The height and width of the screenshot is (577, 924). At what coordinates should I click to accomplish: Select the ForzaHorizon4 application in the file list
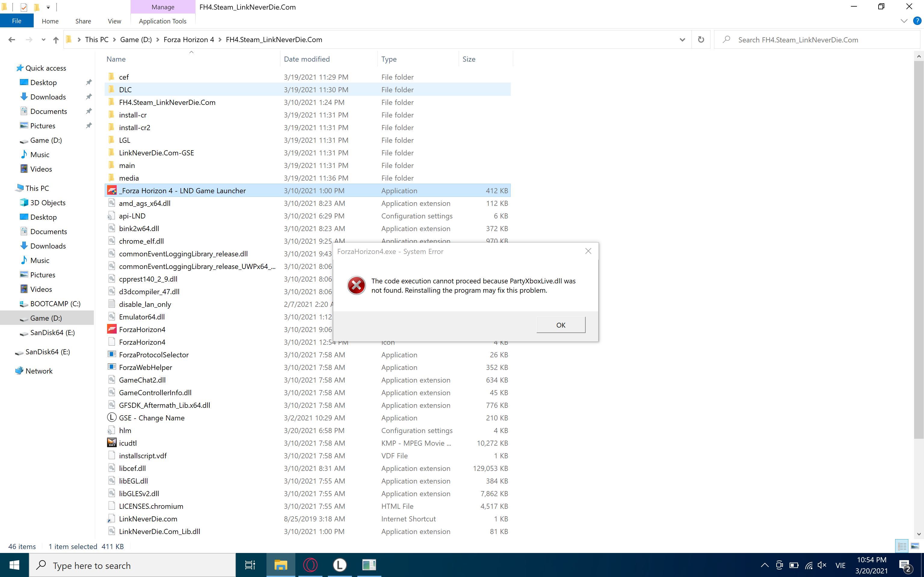pyautogui.click(x=142, y=329)
